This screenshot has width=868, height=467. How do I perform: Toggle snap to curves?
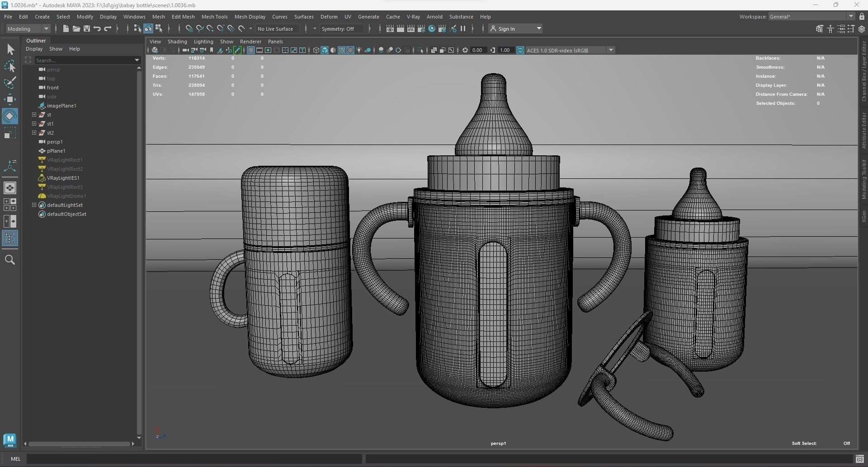tap(200, 28)
